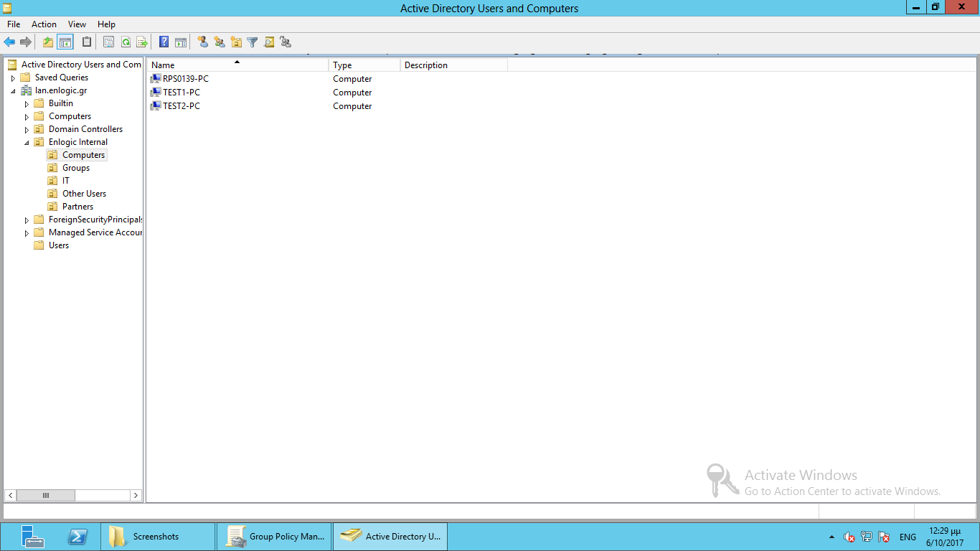
Task: Expand the Builtin container
Action: coord(27,103)
